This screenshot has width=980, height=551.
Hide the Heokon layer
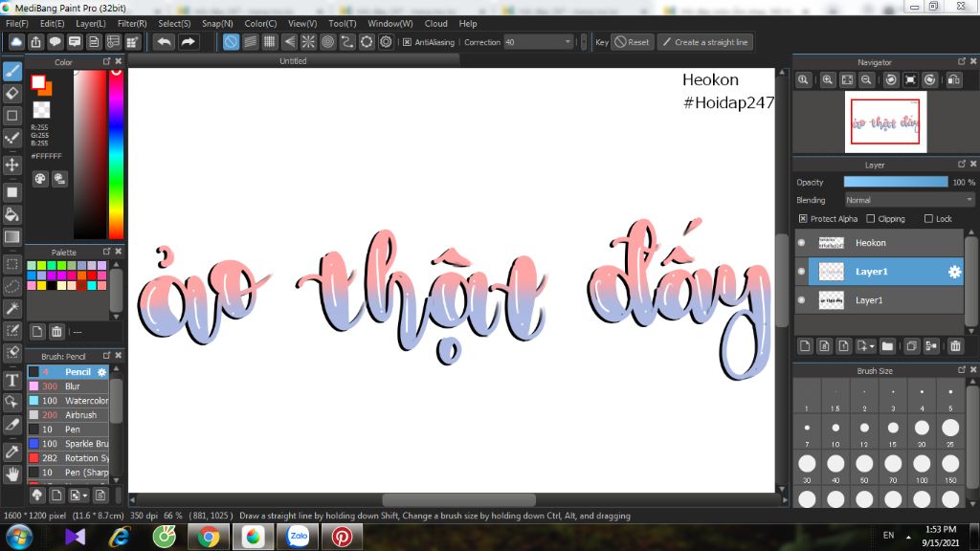802,243
